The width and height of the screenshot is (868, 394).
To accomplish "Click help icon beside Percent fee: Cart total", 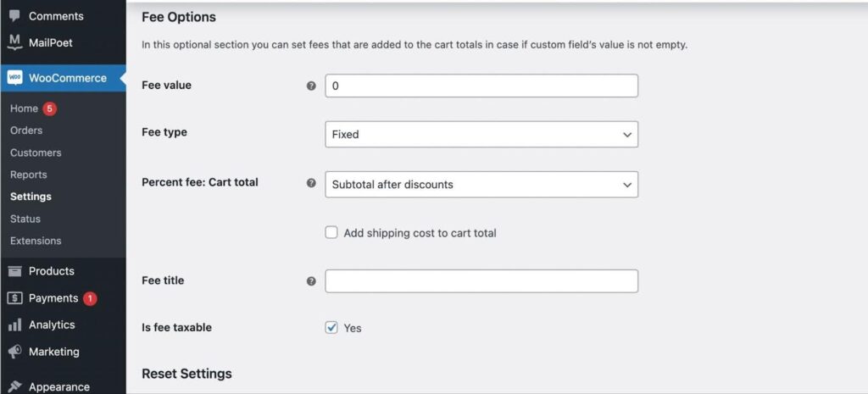I will click(312, 183).
